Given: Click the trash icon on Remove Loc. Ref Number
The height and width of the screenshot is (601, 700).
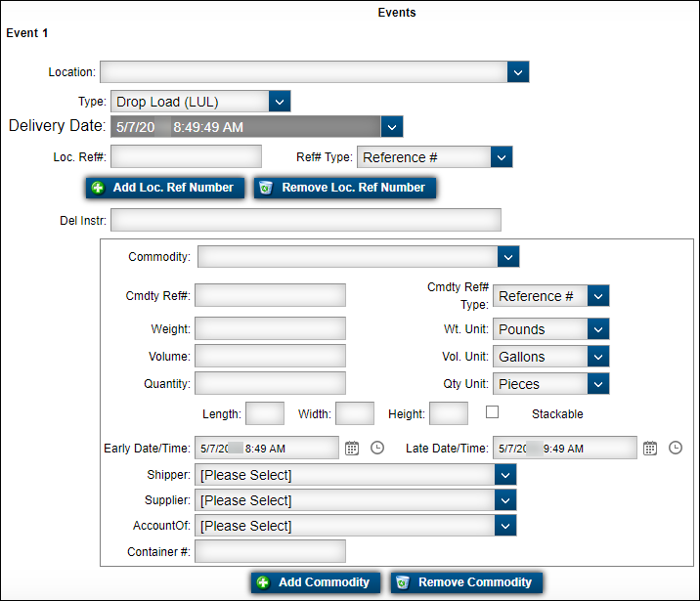Looking at the screenshot, I should 265,188.
